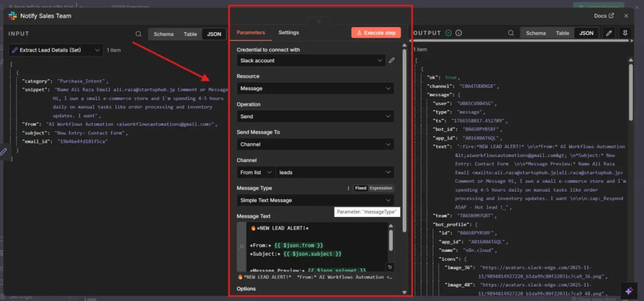Switch Message Type to Expression mode
The height and width of the screenshot is (301, 644).
pos(380,188)
